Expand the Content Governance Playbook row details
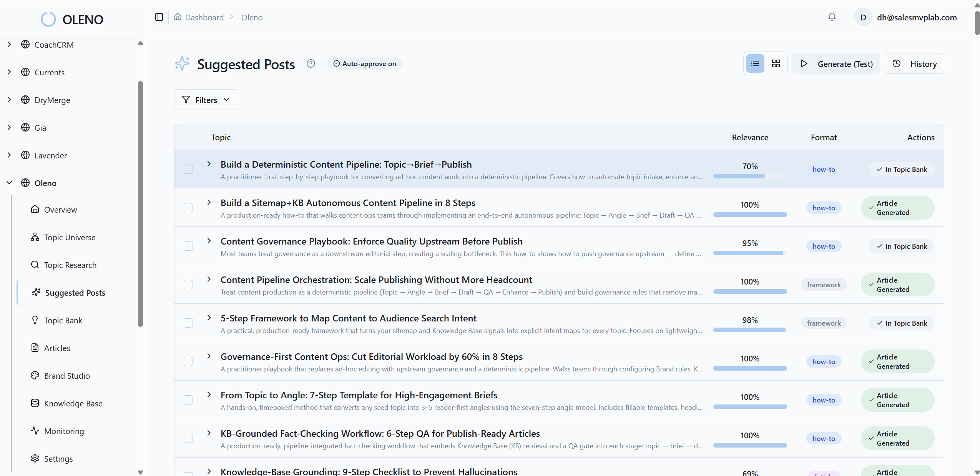This screenshot has width=980, height=476. [x=209, y=241]
